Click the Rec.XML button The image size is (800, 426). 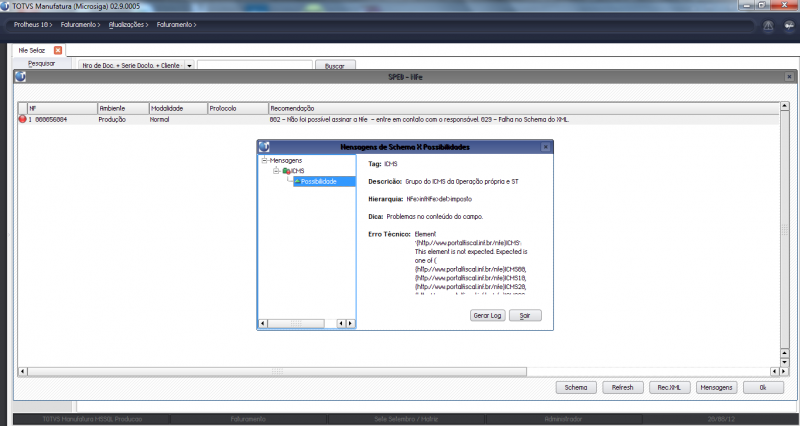(x=669, y=388)
